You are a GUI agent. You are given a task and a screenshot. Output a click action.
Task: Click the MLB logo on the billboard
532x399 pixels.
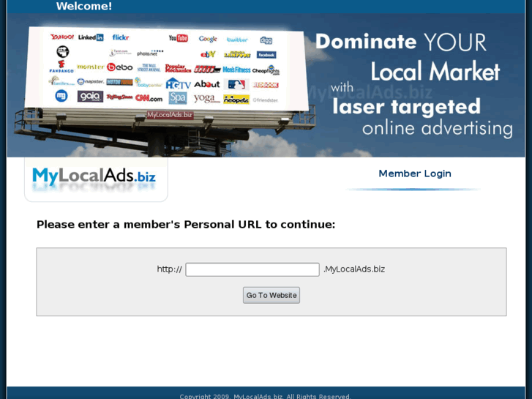[236, 84]
